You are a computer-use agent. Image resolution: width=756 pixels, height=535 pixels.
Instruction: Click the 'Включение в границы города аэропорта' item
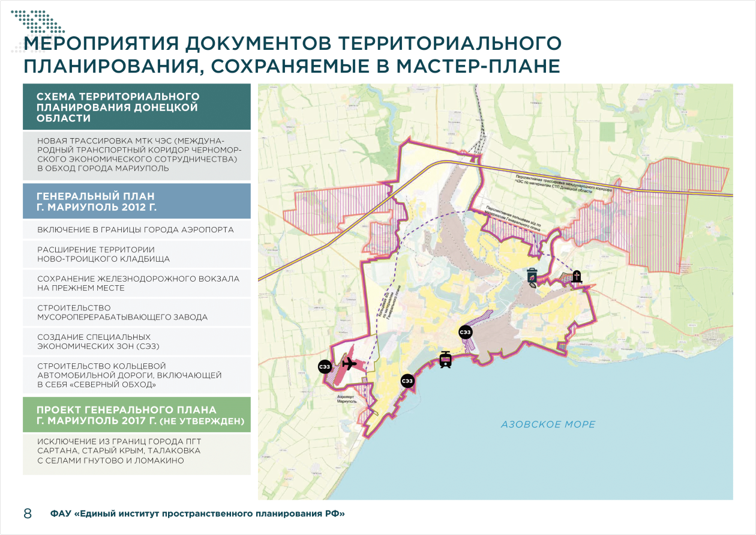pos(137,230)
